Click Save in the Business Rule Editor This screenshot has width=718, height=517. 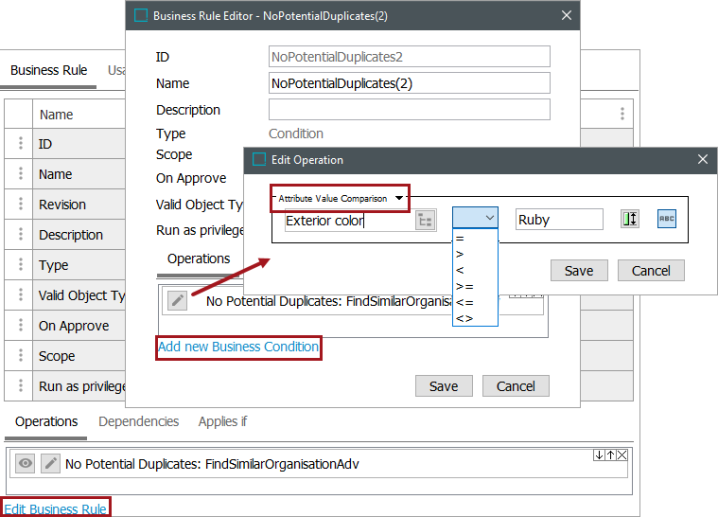coord(443,386)
